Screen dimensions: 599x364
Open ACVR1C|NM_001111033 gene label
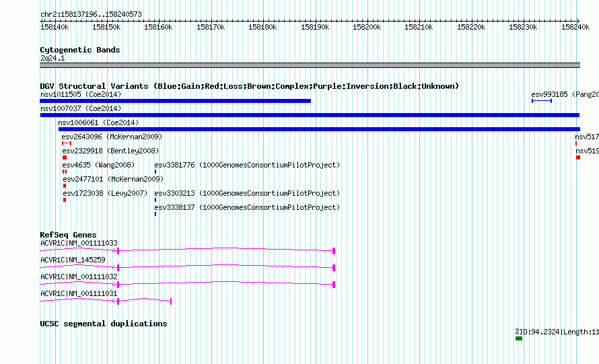(79, 243)
